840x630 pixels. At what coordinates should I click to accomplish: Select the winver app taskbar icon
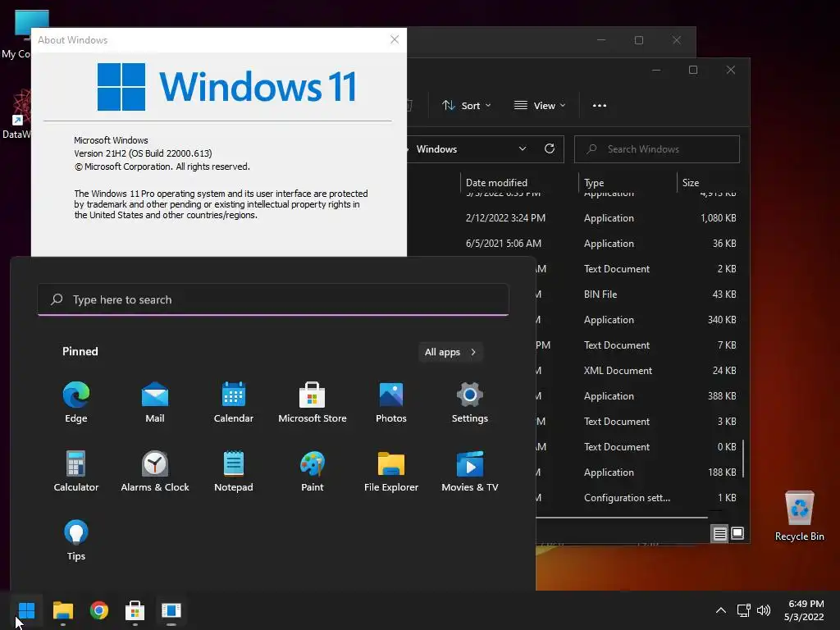pyautogui.click(x=171, y=610)
